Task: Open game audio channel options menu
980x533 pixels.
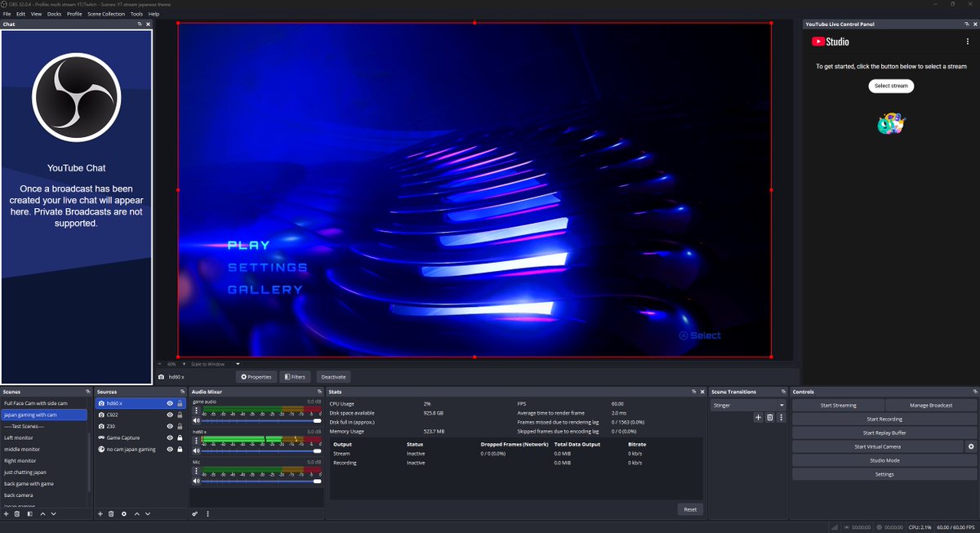Action: (x=196, y=411)
